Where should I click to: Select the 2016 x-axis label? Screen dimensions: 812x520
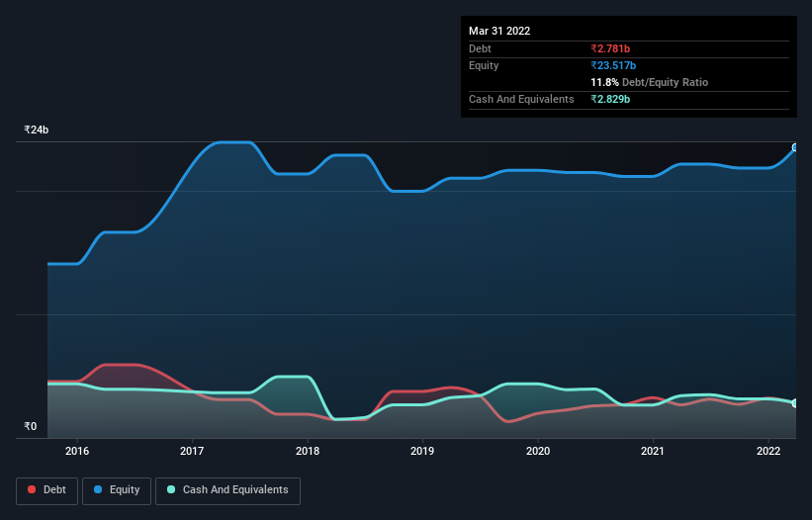[x=77, y=451]
